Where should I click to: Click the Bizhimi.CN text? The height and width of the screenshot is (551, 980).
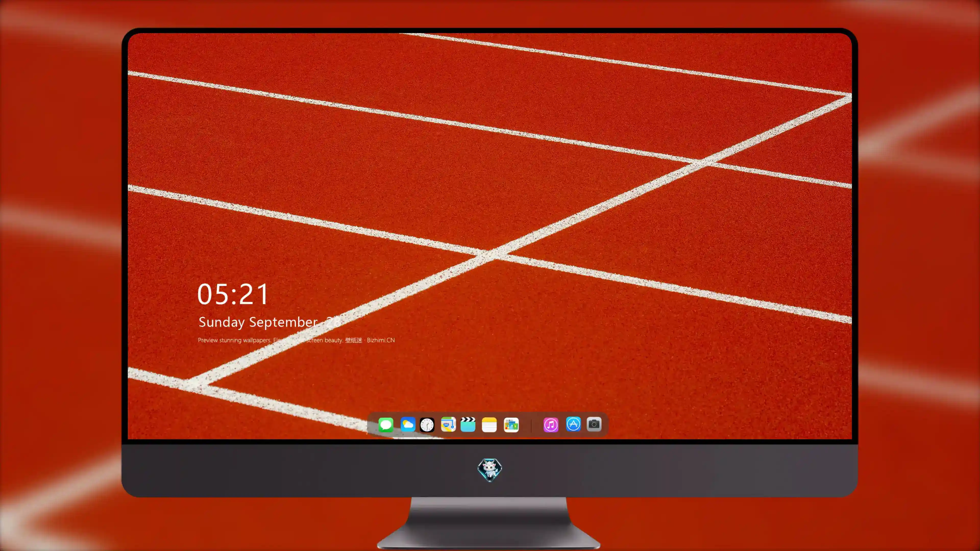[x=381, y=340]
